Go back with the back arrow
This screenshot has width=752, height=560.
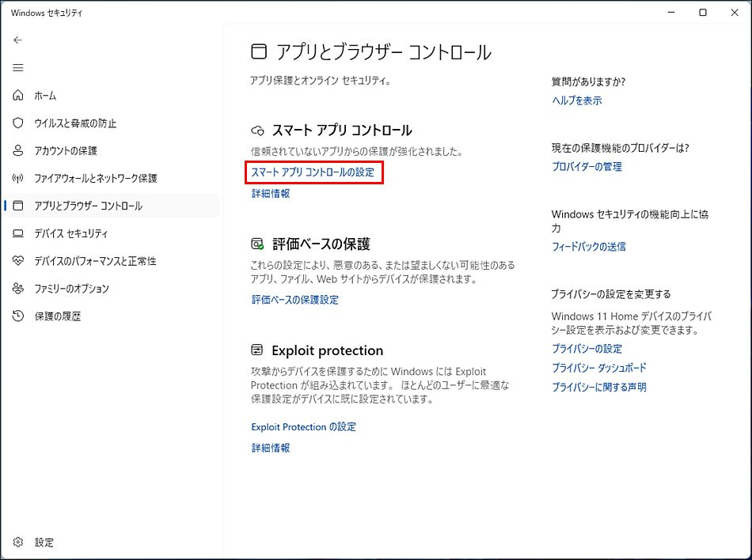click(17, 40)
